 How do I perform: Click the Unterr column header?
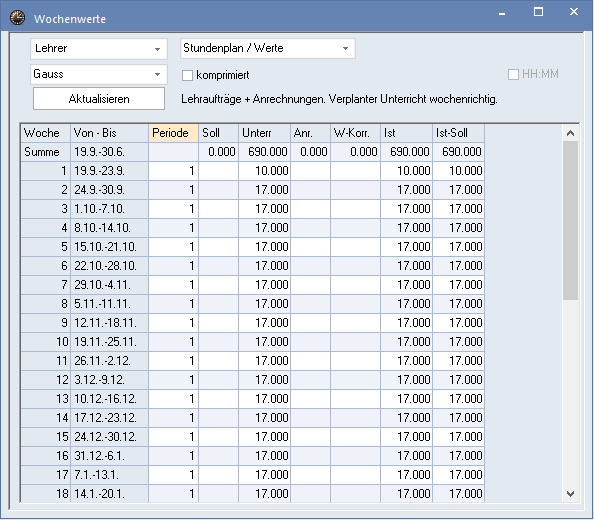click(264, 133)
